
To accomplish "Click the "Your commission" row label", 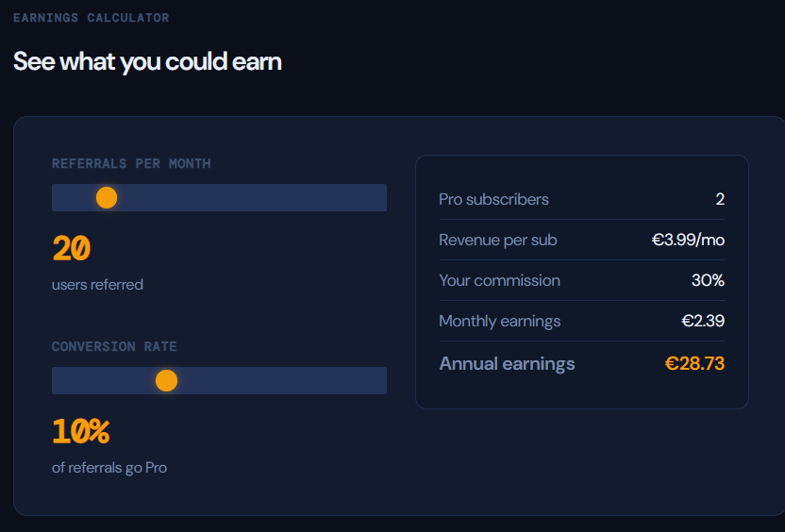I will tap(499, 280).
